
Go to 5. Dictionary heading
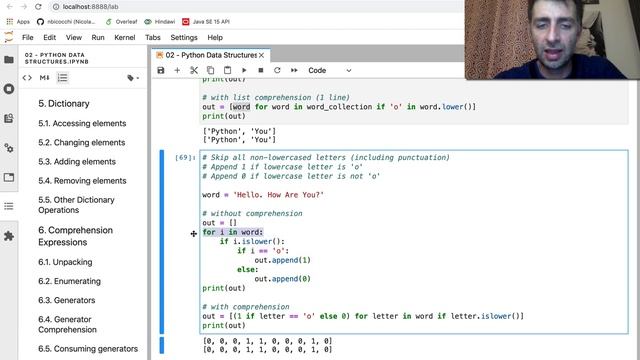click(x=64, y=104)
